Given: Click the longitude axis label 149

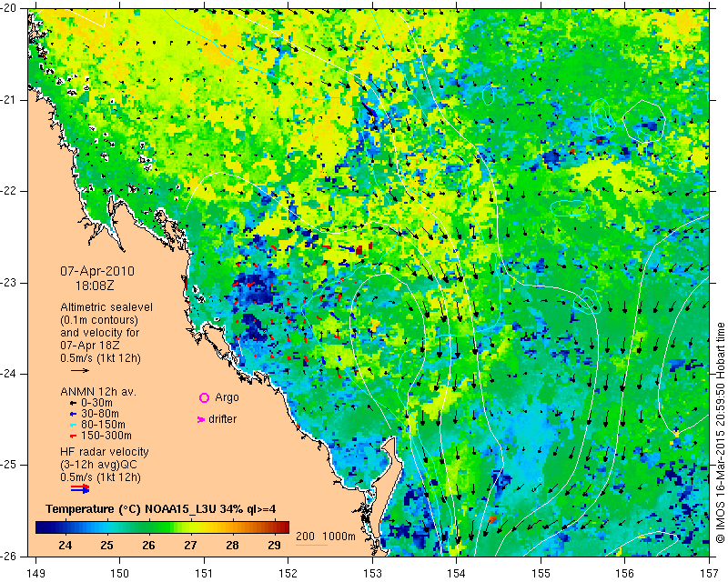Looking at the screenshot, I should tap(36, 573).
